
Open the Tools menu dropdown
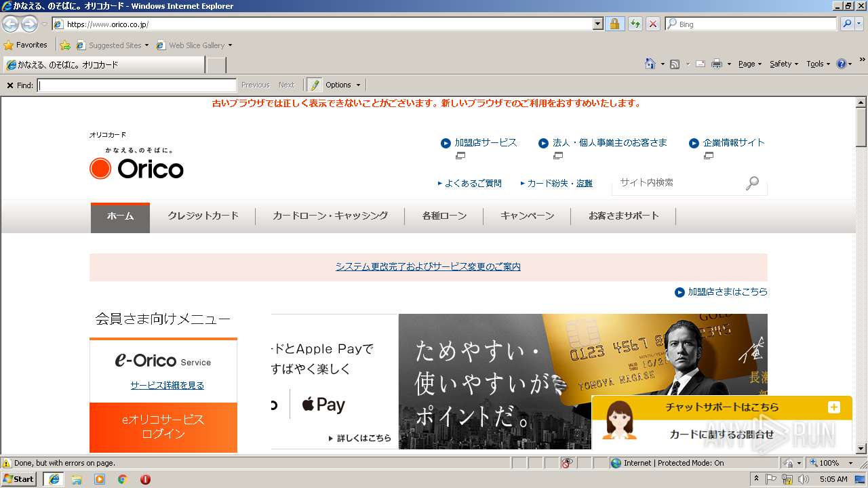pyautogui.click(x=818, y=64)
